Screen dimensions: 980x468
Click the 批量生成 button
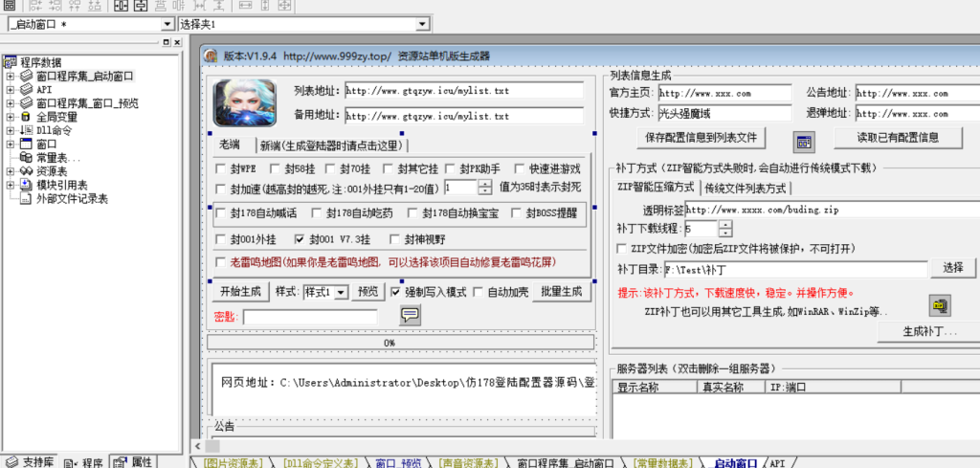pos(561,292)
